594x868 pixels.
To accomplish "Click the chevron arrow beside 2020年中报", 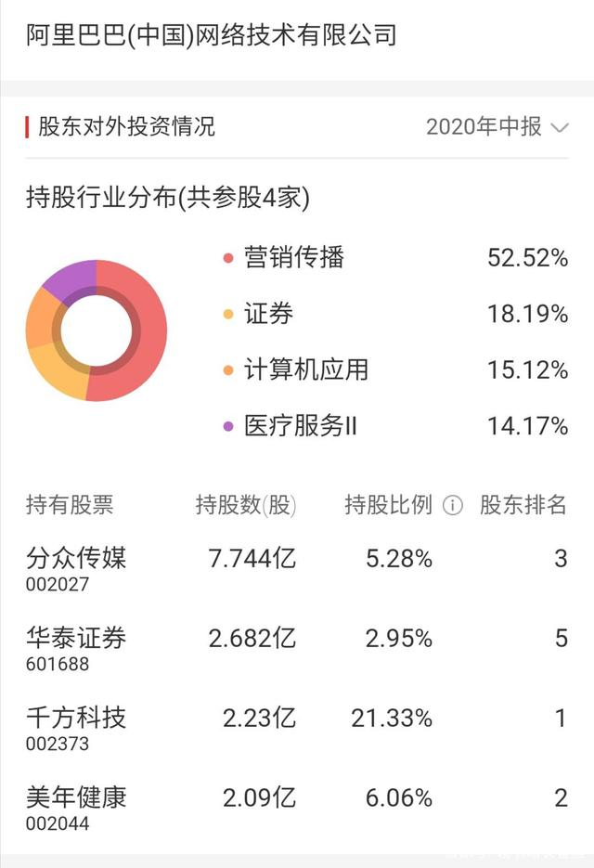I will coord(560,128).
